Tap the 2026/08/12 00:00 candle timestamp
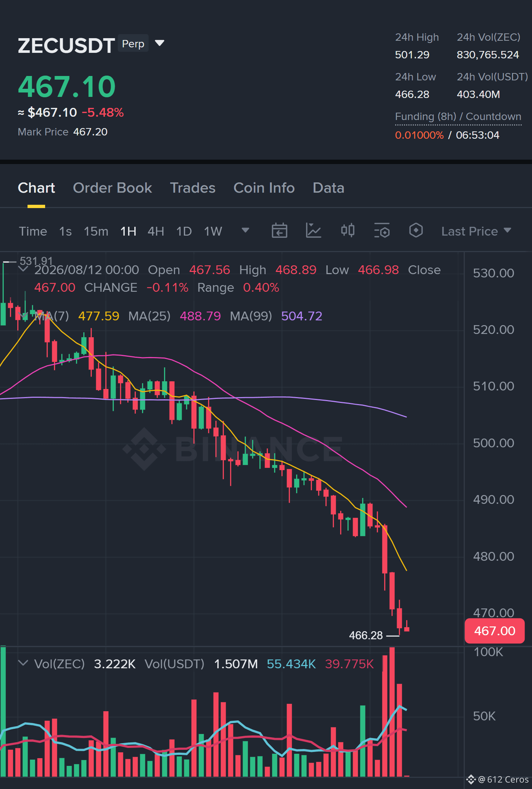 click(x=87, y=270)
